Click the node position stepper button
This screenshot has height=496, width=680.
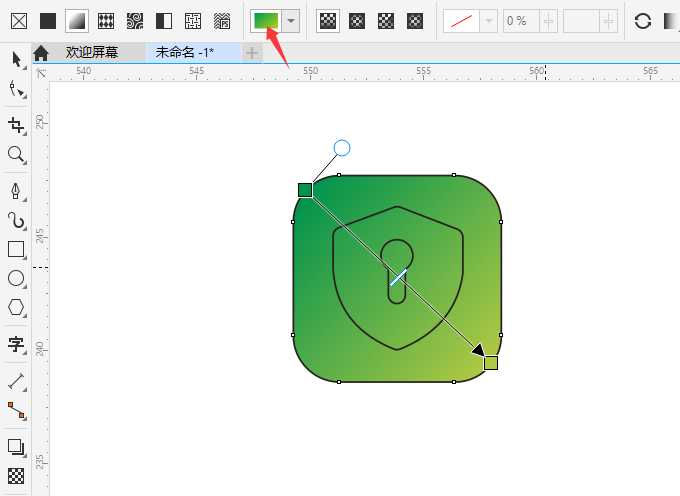click(x=608, y=21)
